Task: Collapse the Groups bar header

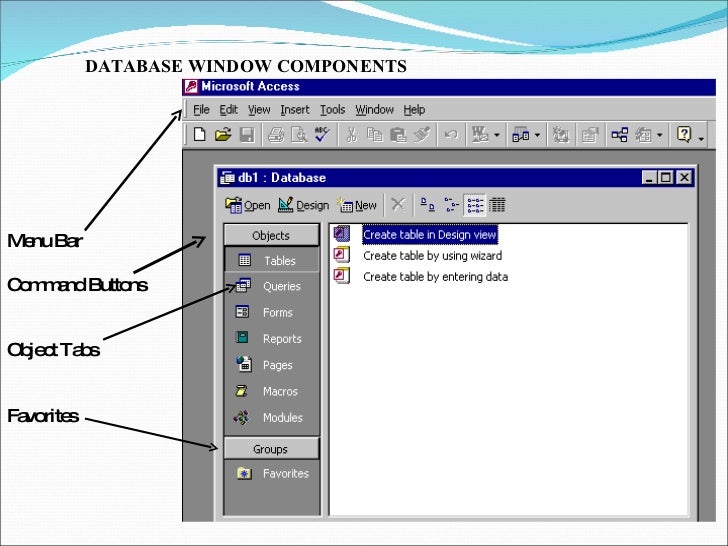Action: point(271,449)
